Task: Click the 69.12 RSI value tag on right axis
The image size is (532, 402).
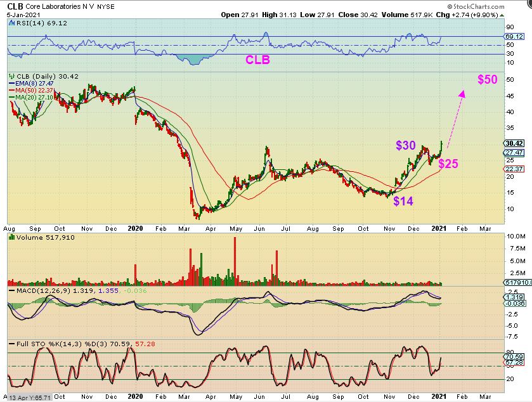Action: 514,36
